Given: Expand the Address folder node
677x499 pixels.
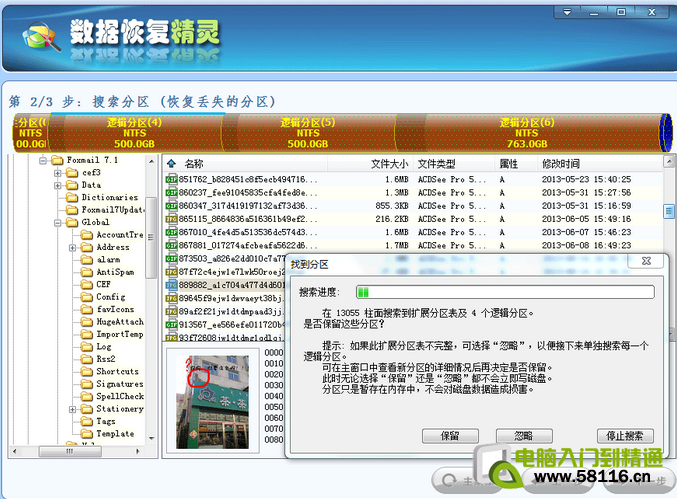Looking at the screenshot, I should 73,248.
